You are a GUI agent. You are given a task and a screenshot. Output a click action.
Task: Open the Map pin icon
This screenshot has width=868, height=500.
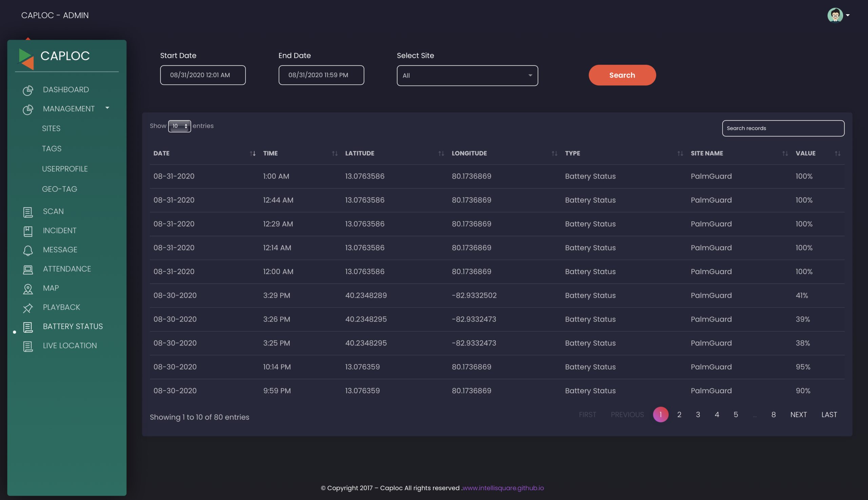[x=28, y=289]
